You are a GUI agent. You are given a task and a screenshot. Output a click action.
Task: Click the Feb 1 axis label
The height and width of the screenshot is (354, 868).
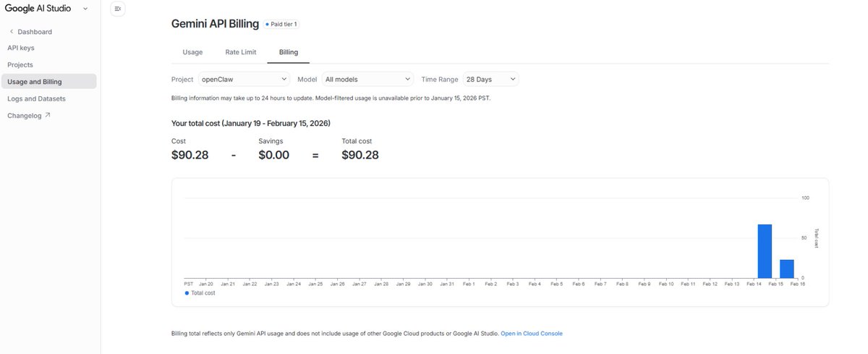[469, 284]
